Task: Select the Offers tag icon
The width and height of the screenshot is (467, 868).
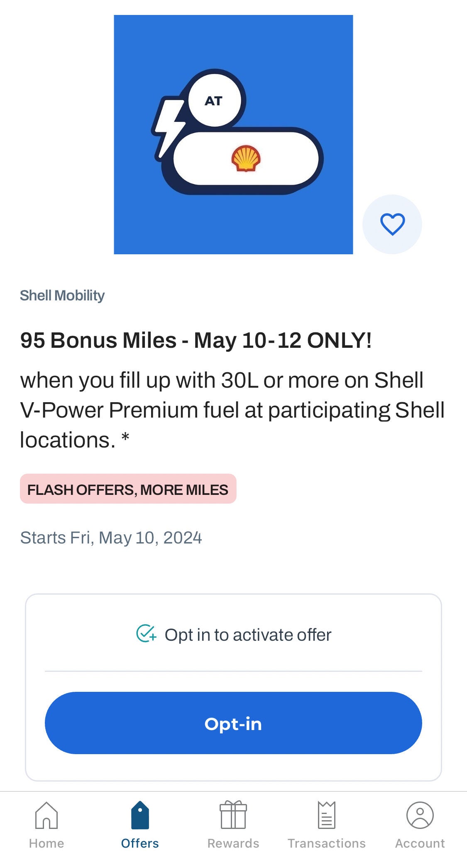Action: 140,815
